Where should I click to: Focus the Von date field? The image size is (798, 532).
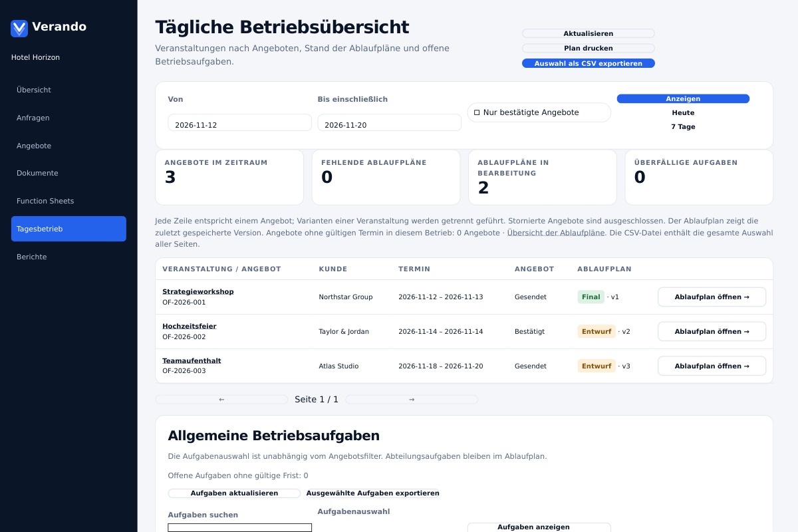[239, 123]
